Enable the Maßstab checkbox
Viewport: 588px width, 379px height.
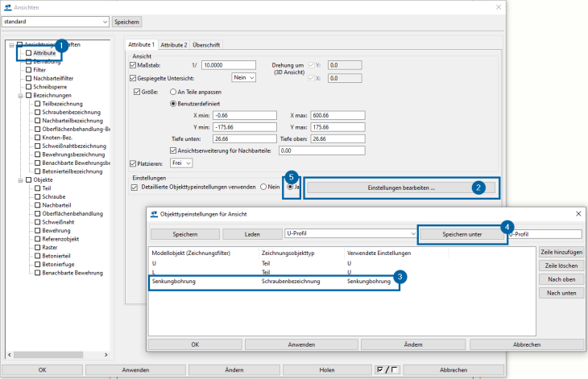(x=134, y=64)
